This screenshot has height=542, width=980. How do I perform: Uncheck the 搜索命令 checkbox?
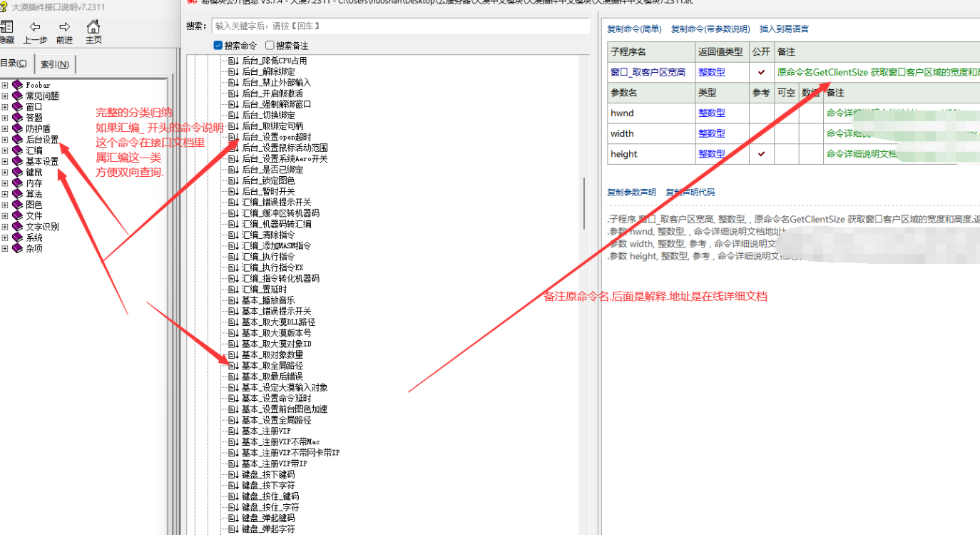click(x=218, y=45)
